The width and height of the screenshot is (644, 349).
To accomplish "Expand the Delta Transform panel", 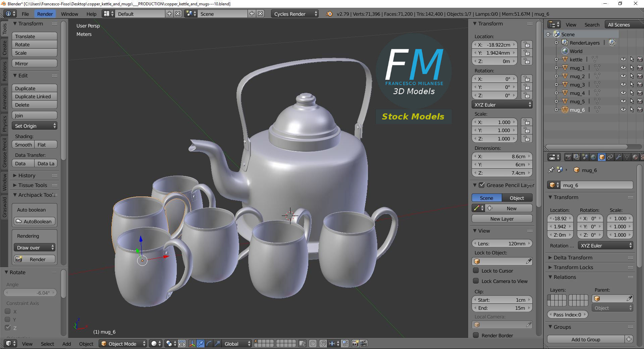I will [573, 257].
